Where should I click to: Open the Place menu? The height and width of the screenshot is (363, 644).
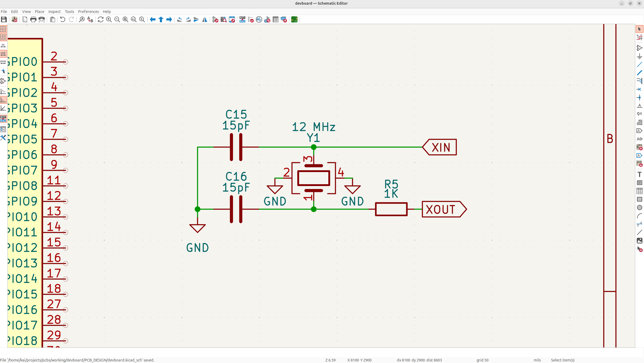click(39, 11)
